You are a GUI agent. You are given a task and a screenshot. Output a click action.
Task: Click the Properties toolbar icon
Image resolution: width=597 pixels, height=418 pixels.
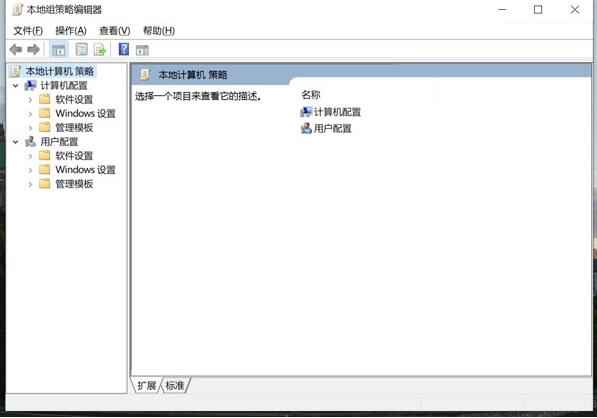81,49
